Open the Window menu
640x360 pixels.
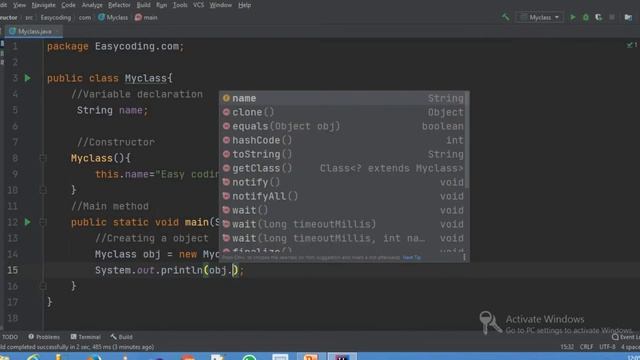click(221, 5)
